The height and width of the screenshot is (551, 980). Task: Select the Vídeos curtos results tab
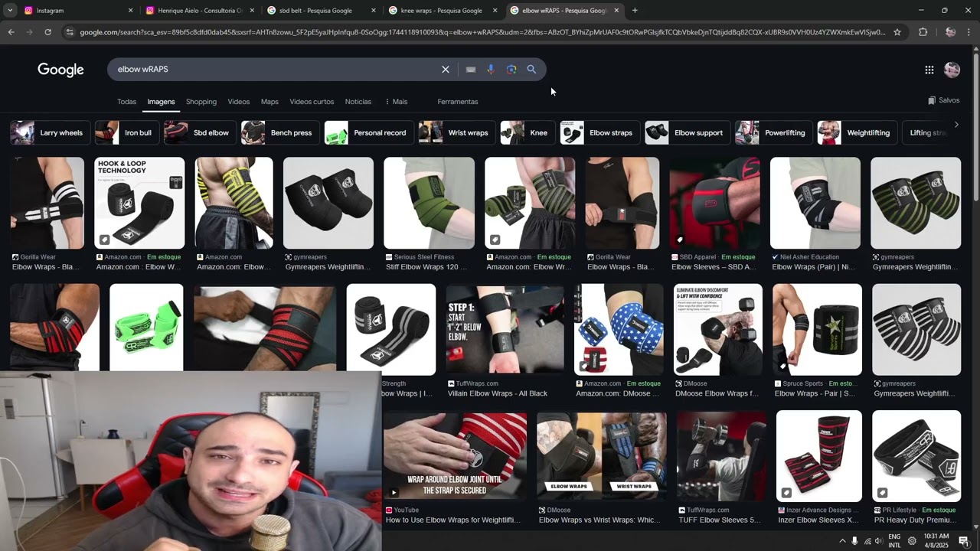(x=312, y=102)
